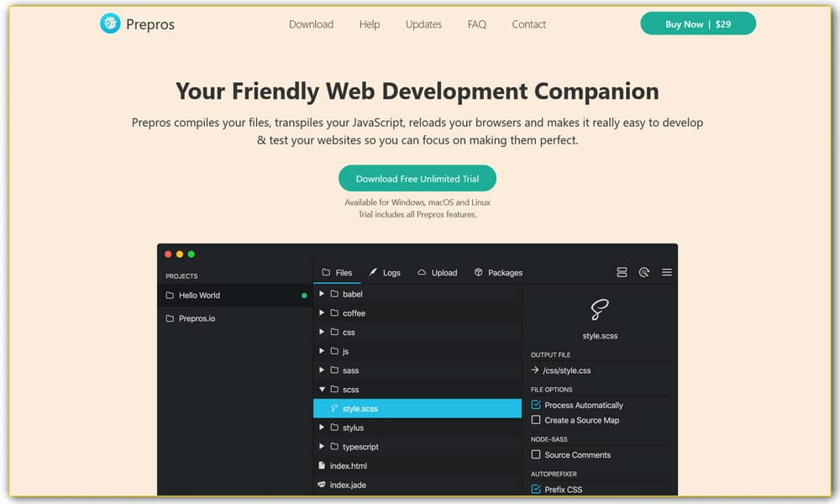
Task: Open the hamburger menu in the app toolbar
Action: click(667, 272)
